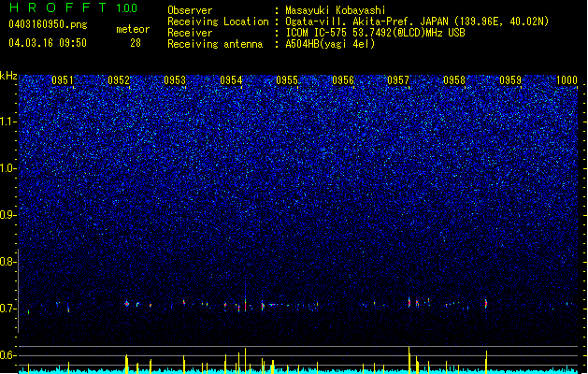588x374 pixels.
Task: Click observer name Masayuki Kobayashi
Action: (x=336, y=10)
